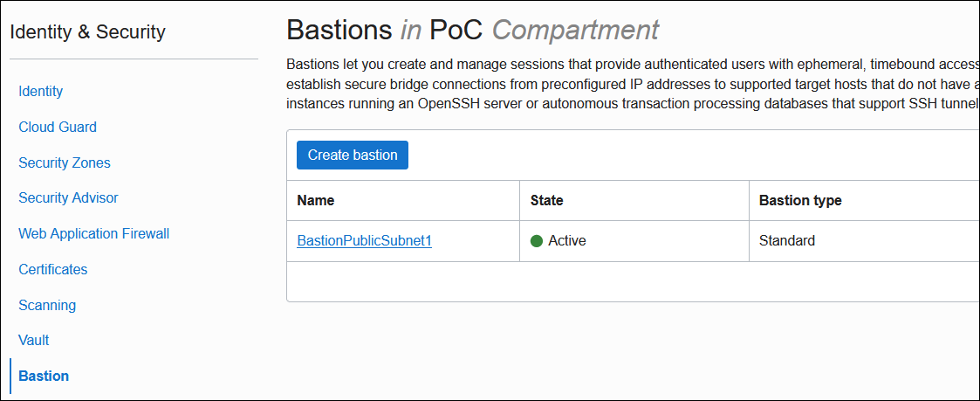This screenshot has height=401, width=980.
Task: Click the green Active status dot
Action: pyautogui.click(x=537, y=241)
